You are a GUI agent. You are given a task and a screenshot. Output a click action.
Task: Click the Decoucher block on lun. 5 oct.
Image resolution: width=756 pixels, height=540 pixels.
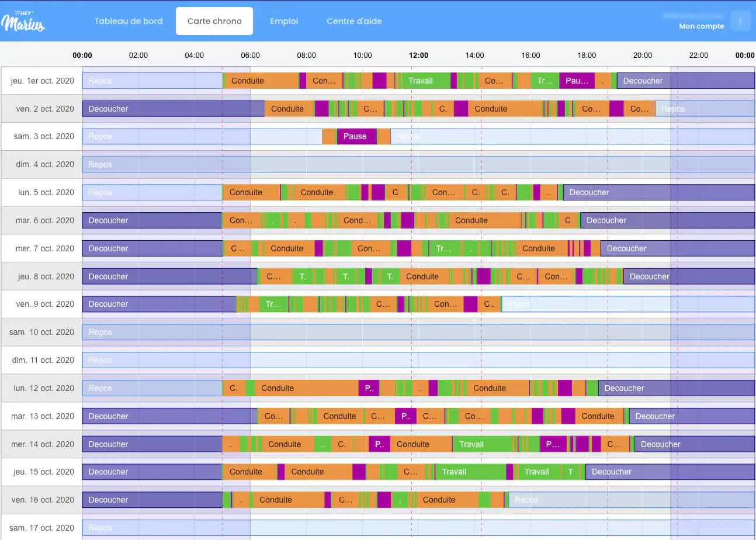click(x=659, y=192)
